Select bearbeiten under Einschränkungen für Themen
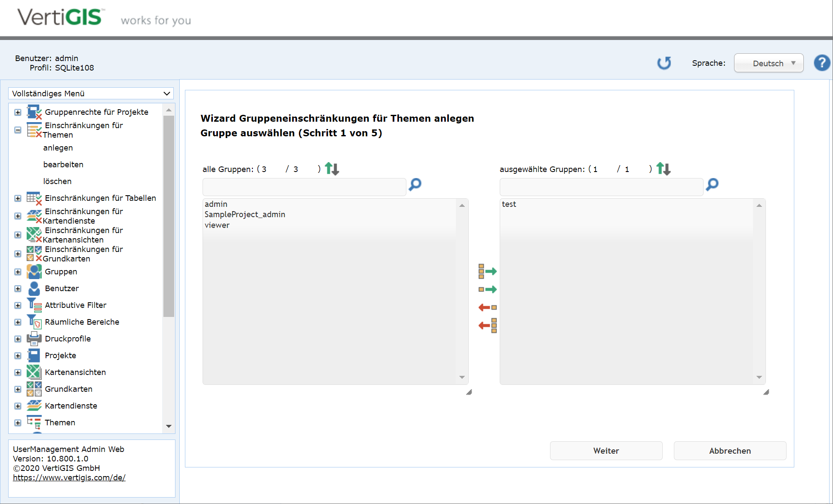The width and height of the screenshot is (833, 504). [63, 164]
